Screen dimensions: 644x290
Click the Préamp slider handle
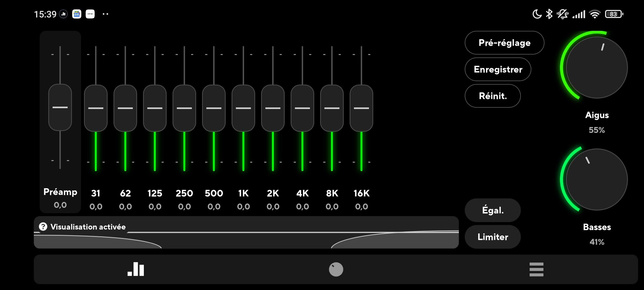[x=60, y=107]
